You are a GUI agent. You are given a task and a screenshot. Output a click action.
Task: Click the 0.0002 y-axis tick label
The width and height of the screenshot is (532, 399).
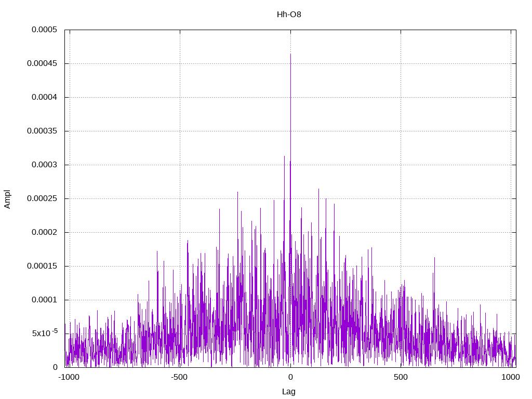45,232
